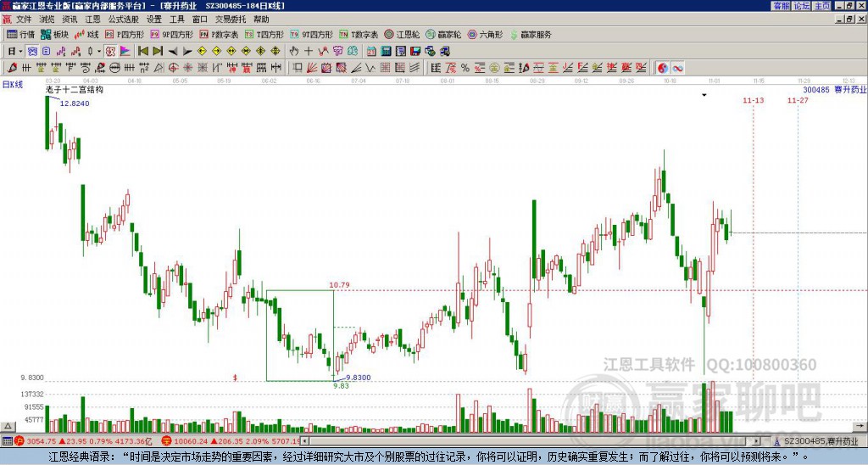Open the 江恩 menu
The image size is (868, 465).
coord(92,20)
